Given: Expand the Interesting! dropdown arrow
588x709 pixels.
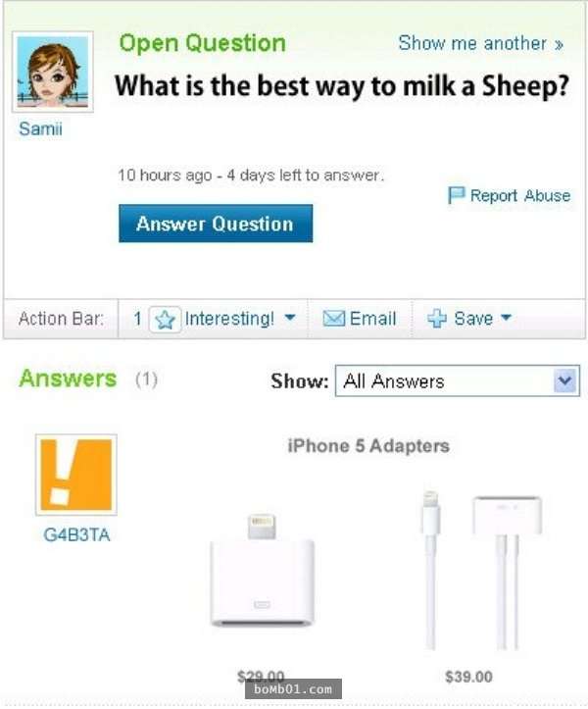Looking at the screenshot, I should [290, 318].
